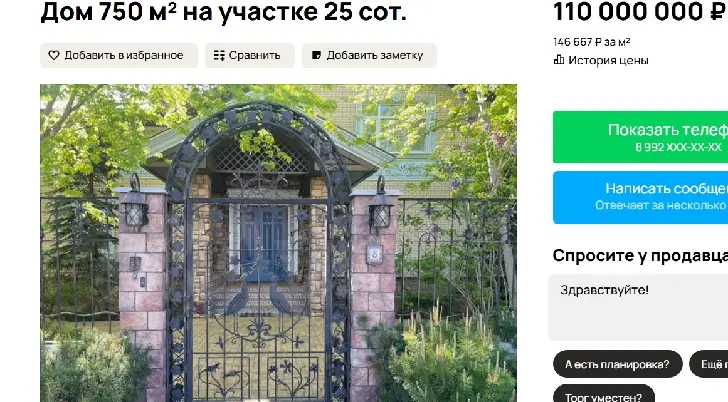
Task: Click the price per m² text
Action: pos(592,42)
